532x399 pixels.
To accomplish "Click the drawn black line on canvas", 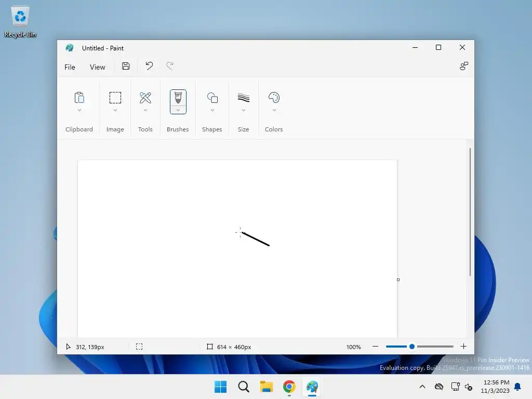I will (256, 239).
